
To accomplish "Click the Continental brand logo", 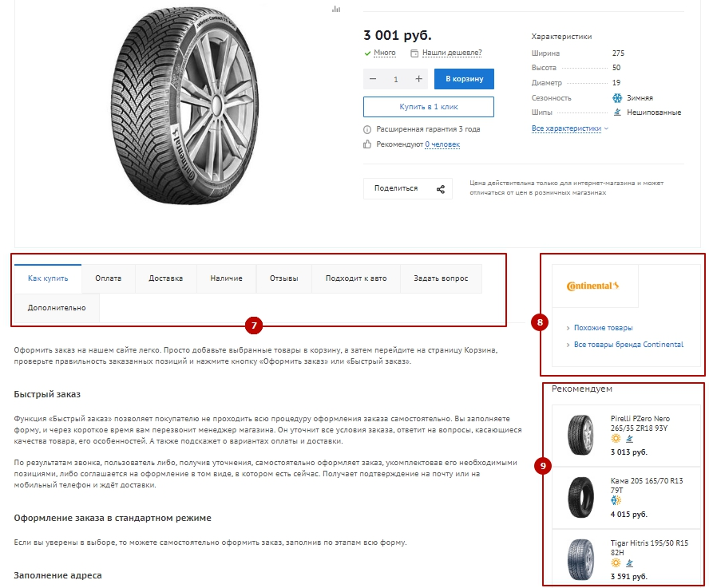I will pos(592,286).
